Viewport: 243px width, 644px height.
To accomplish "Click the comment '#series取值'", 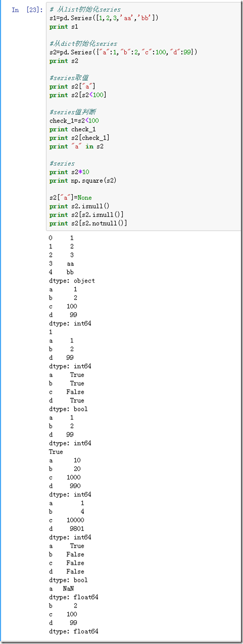I will point(69,78).
